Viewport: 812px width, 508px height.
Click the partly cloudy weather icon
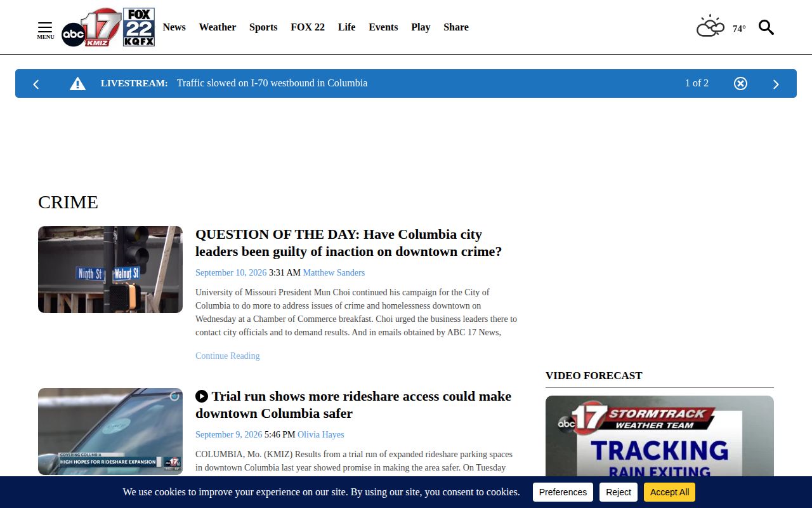tap(710, 26)
